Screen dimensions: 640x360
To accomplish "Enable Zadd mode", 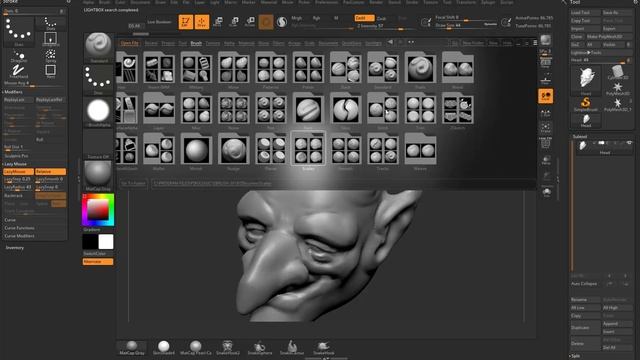I will [364, 18].
